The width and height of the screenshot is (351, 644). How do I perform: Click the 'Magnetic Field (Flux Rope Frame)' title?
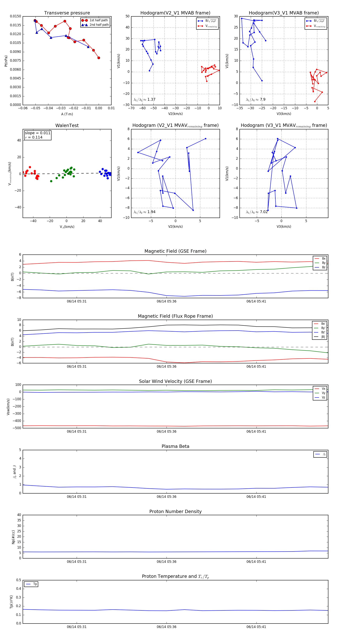(175, 316)
